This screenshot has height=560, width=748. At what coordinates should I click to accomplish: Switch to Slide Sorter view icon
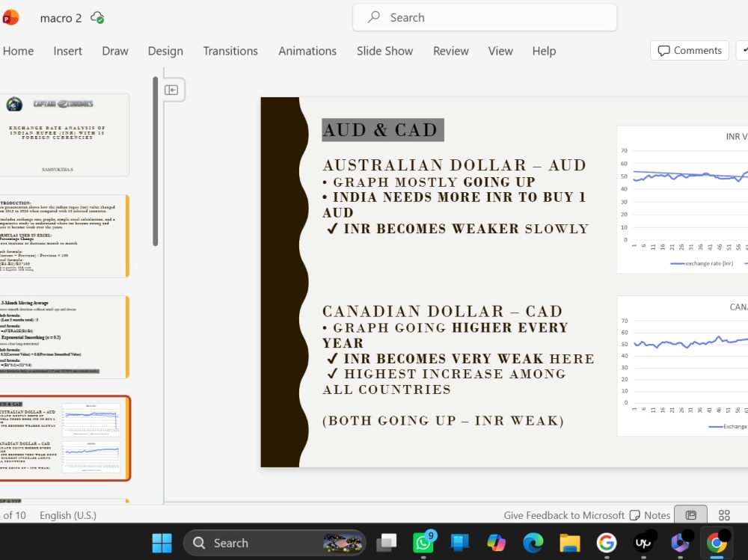tap(724, 515)
